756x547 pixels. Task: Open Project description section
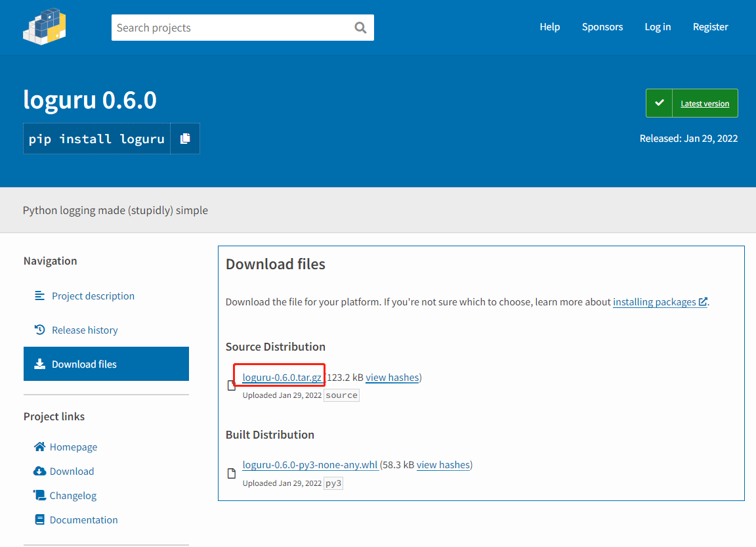click(93, 295)
